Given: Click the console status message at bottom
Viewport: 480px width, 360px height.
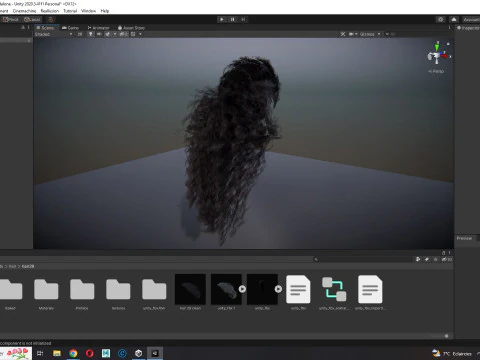Looking at the screenshot, I should point(26,343).
